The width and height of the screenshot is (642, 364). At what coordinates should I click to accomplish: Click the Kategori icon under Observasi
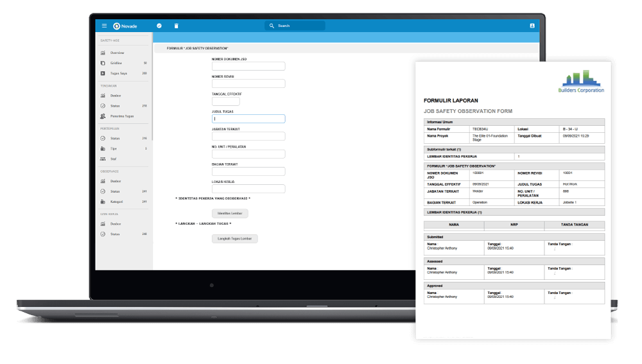point(103,202)
